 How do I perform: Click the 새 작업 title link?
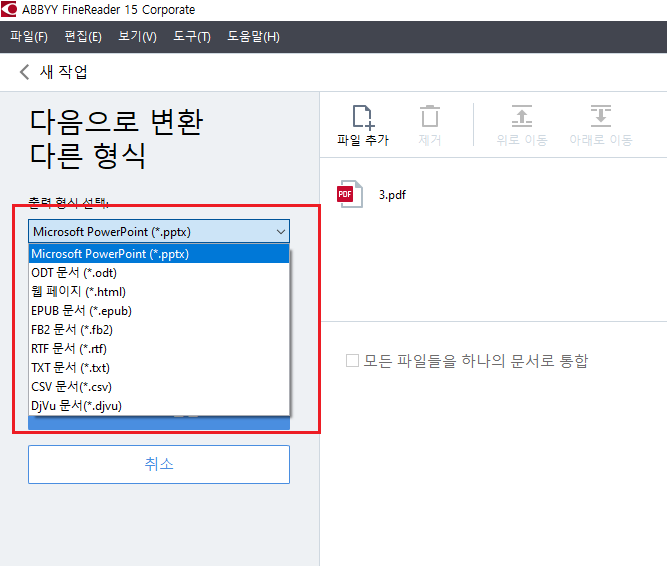tap(64, 72)
